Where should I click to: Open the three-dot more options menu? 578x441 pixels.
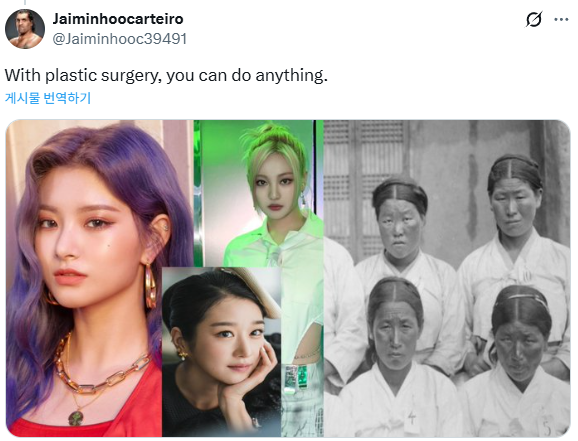pyautogui.click(x=561, y=20)
